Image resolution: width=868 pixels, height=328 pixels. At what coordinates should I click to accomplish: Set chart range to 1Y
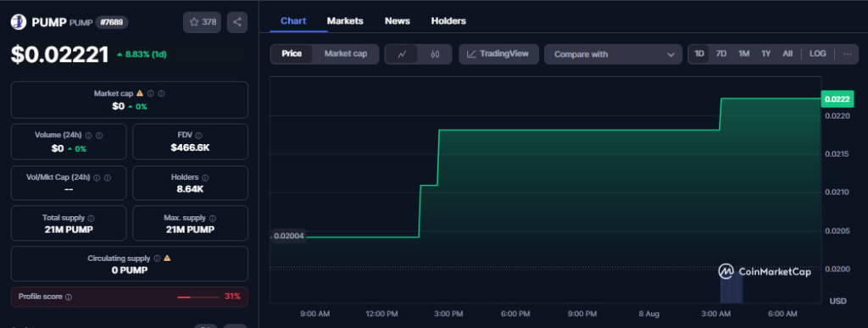(x=765, y=53)
